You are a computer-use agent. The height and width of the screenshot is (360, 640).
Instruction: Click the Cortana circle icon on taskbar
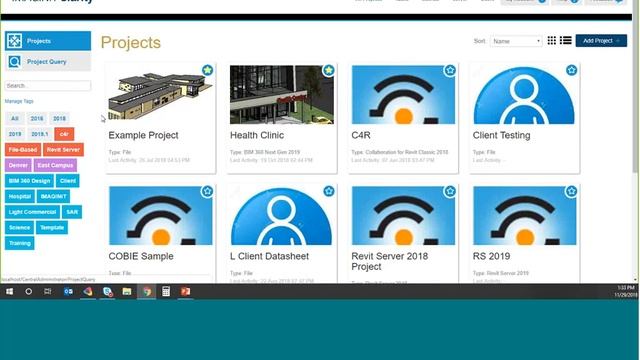point(29,291)
